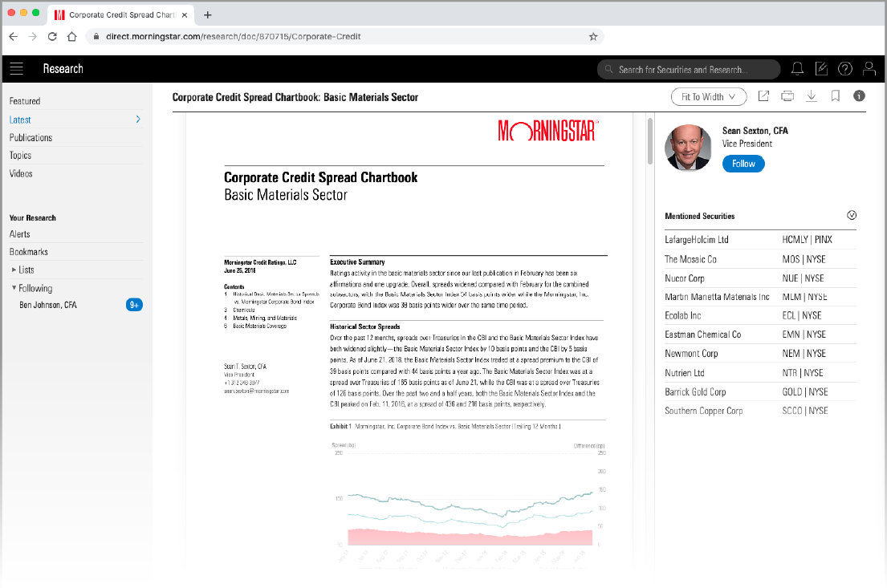Image resolution: width=887 pixels, height=588 pixels.
Task: Collapse the Mentioned Securities panel
Action: (x=852, y=216)
